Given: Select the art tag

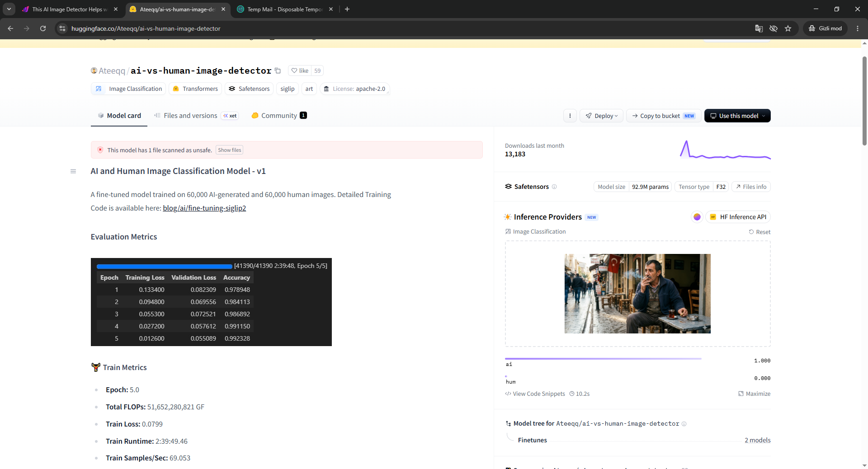Looking at the screenshot, I should 309,89.
